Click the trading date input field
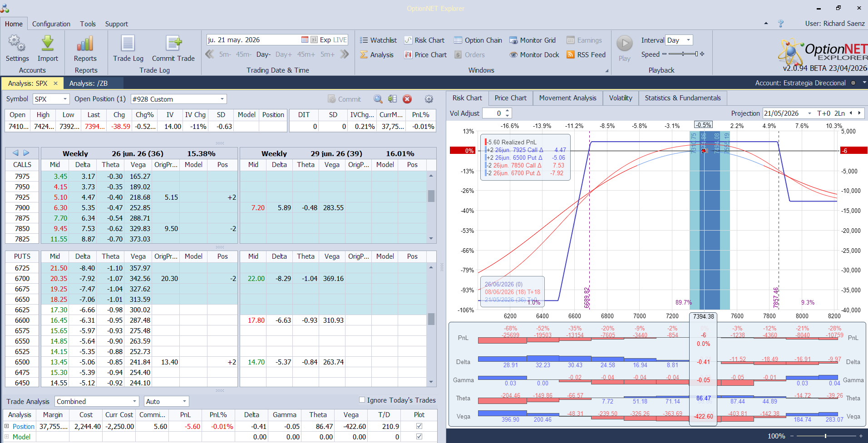 [254, 40]
